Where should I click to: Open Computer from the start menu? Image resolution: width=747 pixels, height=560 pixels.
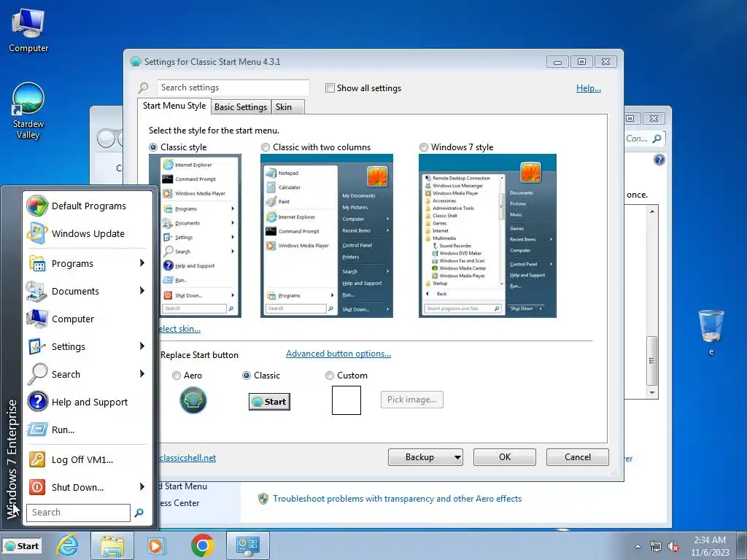point(37,319)
